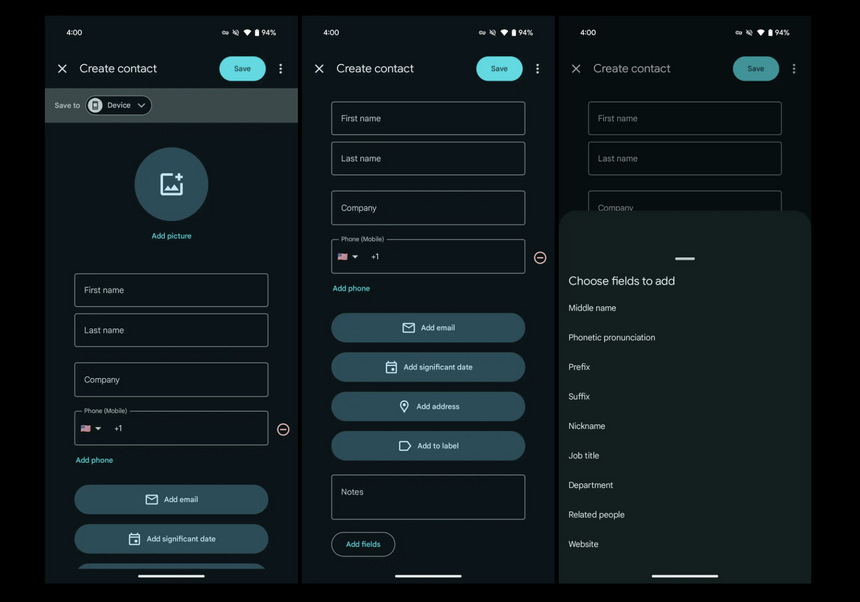This screenshot has width=860, height=602.
Task: Click the Notes text field
Action: point(428,497)
